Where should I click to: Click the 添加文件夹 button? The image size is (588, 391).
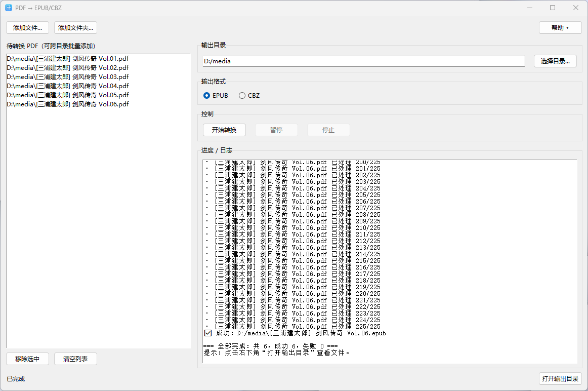click(x=75, y=27)
